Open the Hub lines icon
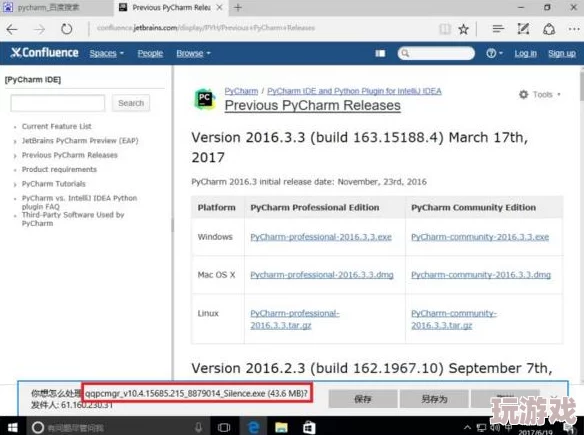The image size is (584, 435). tap(498, 29)
